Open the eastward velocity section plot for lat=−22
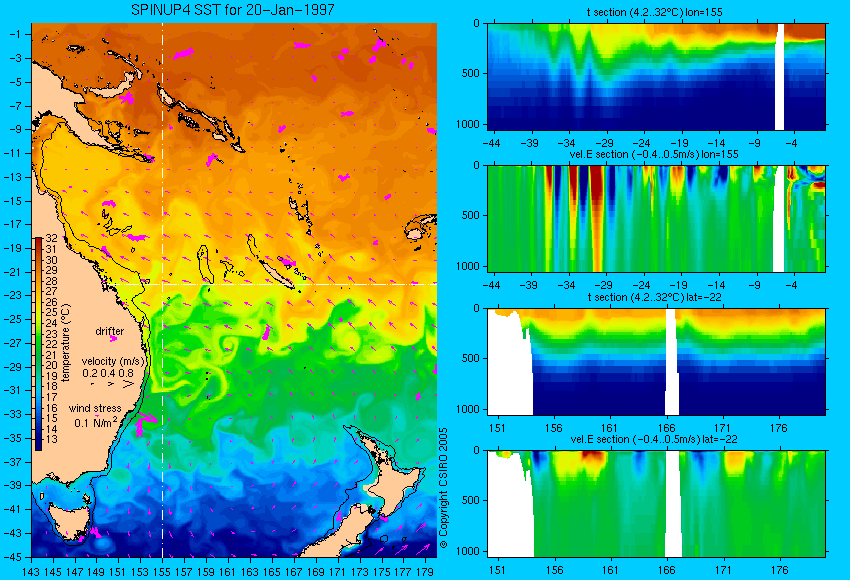This screenshot has height=580, width=850. (x=656, y=504)
